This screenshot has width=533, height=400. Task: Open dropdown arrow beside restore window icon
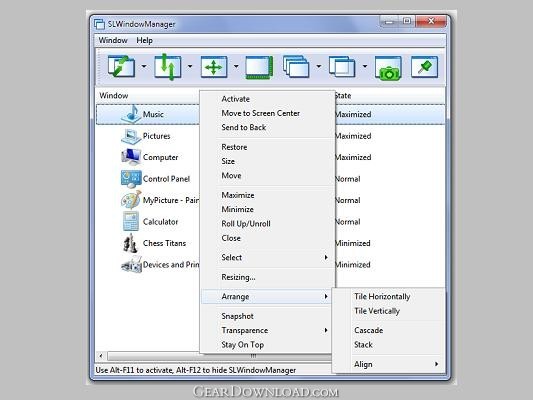click(x=144, y=66)
